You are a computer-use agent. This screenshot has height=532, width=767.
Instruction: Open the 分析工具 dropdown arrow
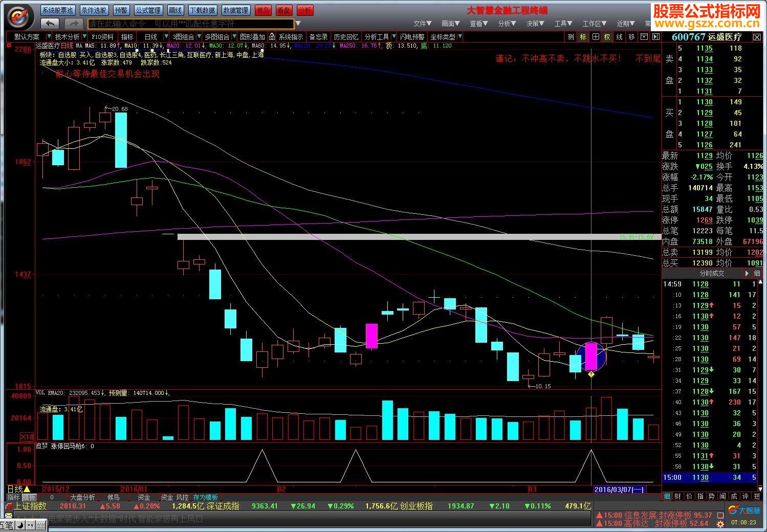tap(393, 37)
